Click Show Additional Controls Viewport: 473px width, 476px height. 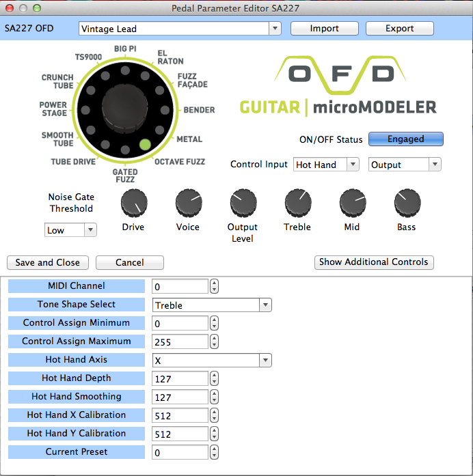click(374, 262)
